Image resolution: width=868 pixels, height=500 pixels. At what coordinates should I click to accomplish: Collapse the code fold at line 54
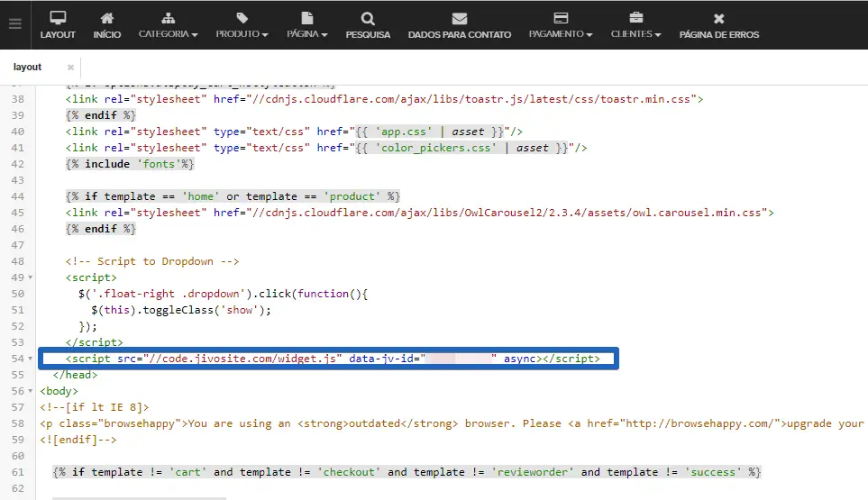pos(32,359)
